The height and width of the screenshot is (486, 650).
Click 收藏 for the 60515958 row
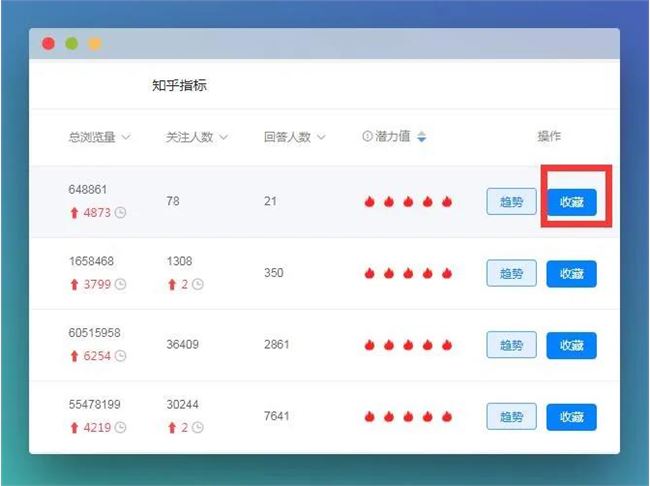click(x=572, y=345)
